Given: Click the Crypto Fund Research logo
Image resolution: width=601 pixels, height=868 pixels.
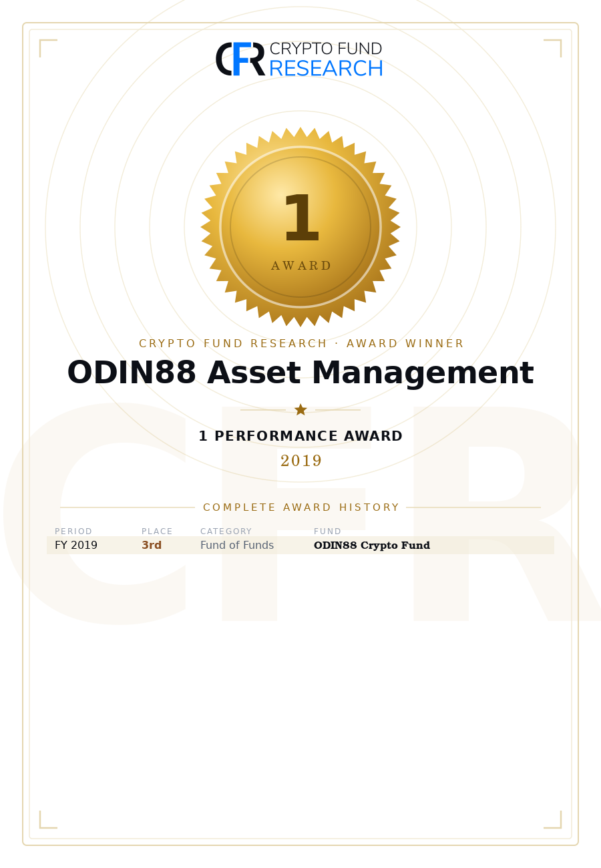Looking at the screenshot, I should click(299, 59).
